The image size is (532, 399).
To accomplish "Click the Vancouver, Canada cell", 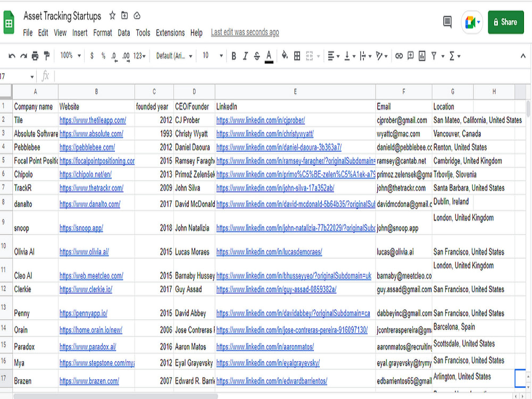I will 453,134.
